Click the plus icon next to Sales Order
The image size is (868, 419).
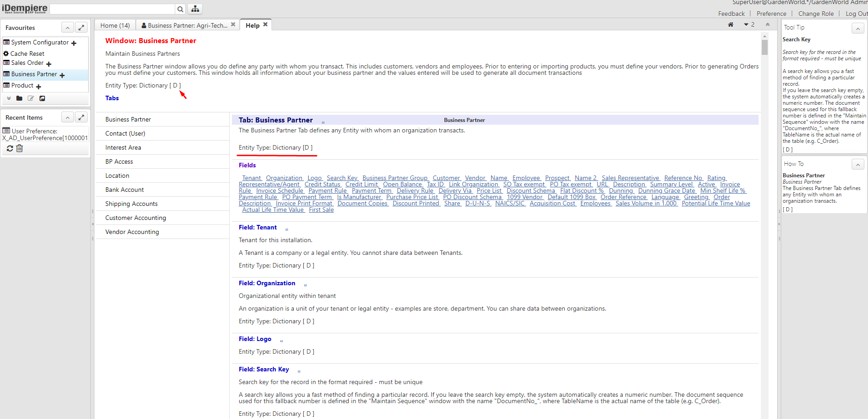click(49, 63)
